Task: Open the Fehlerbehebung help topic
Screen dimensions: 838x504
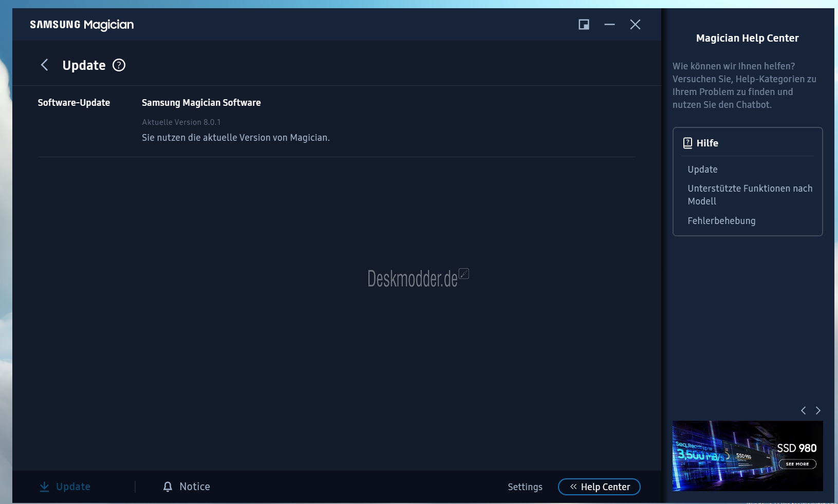Action: click(x=721, y=221)
